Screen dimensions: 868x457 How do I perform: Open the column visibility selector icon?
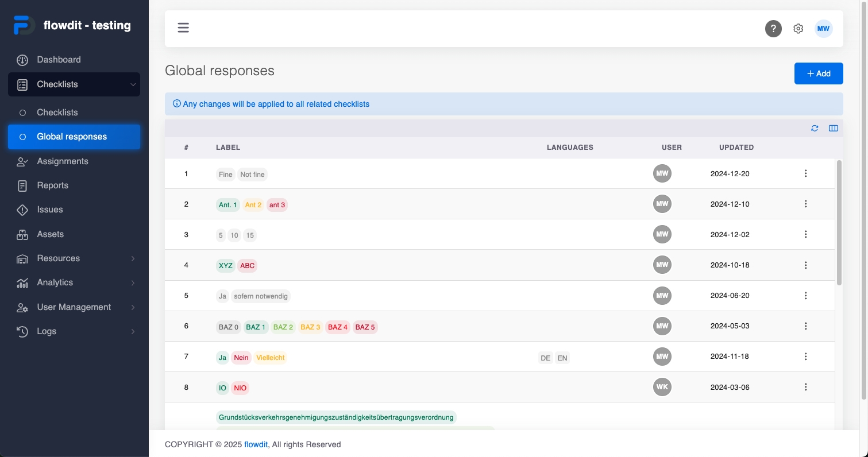(834, 128)
